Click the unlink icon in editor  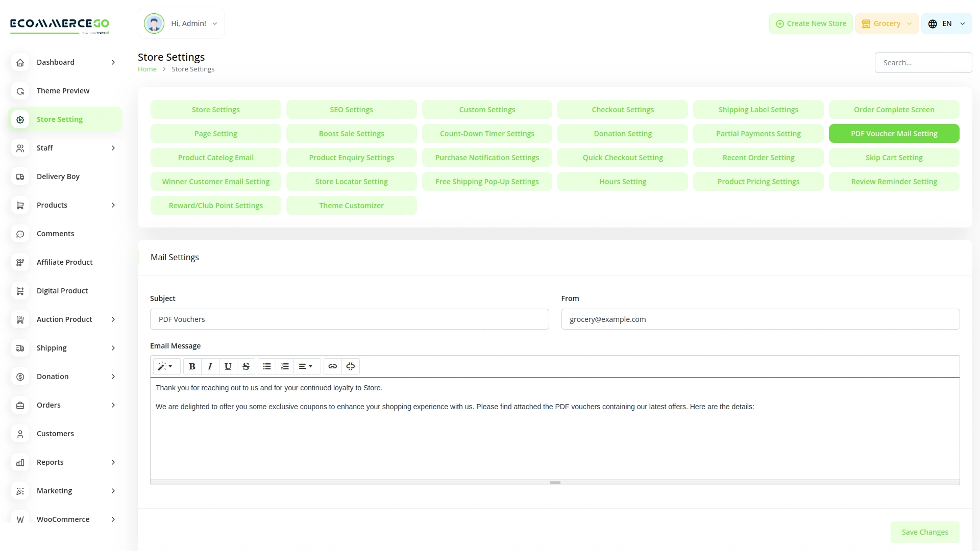pyautogui.click(x=350, y=366)
